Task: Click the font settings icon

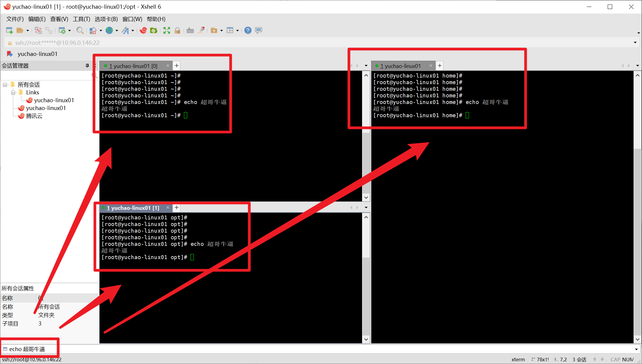Action: click(x=126, y=30)
